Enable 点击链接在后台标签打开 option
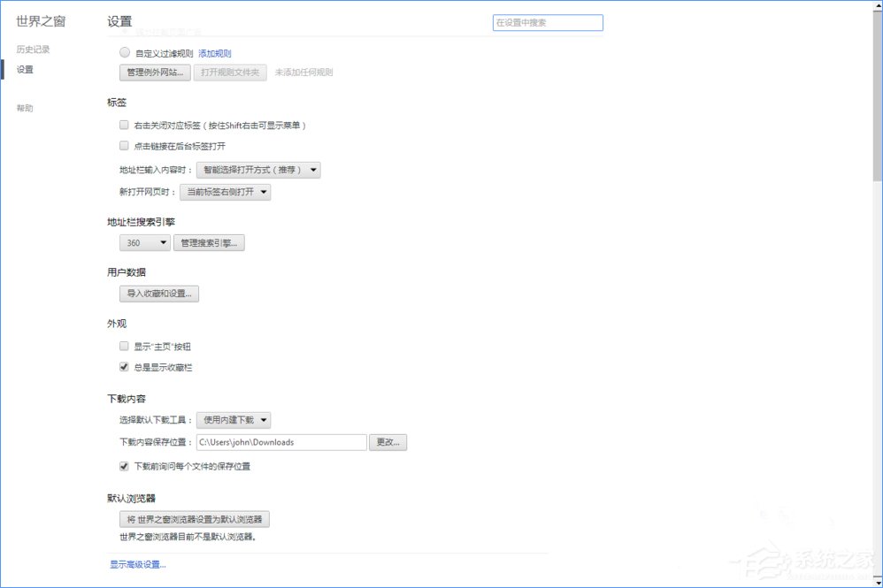883x588 pixels. click(x=124, y=146)
